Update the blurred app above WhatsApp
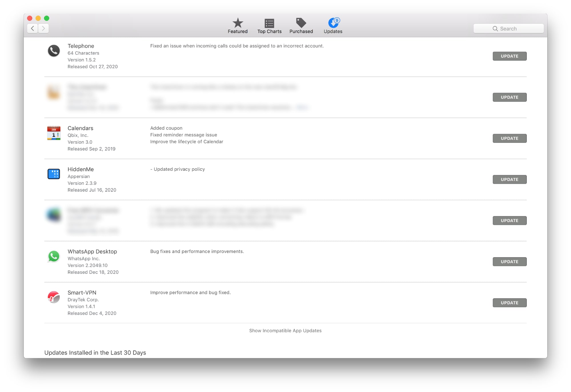 point(509,221)
